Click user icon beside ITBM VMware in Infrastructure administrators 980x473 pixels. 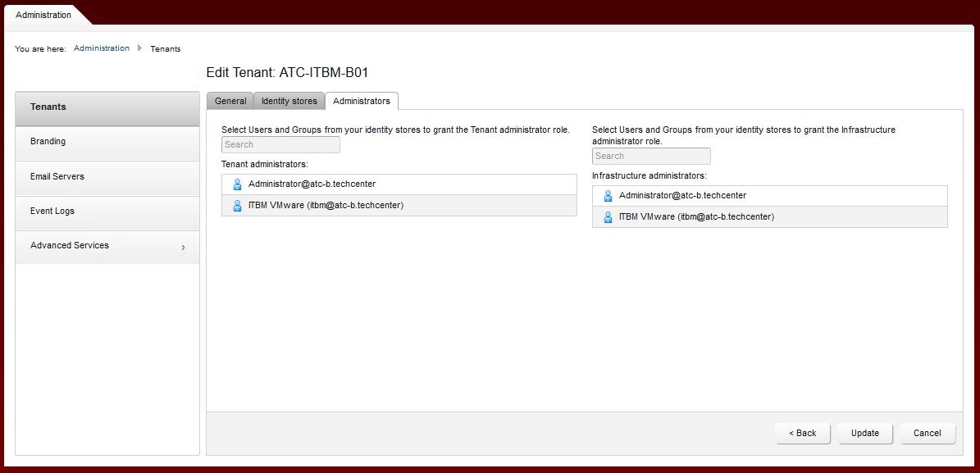(608, 217)
